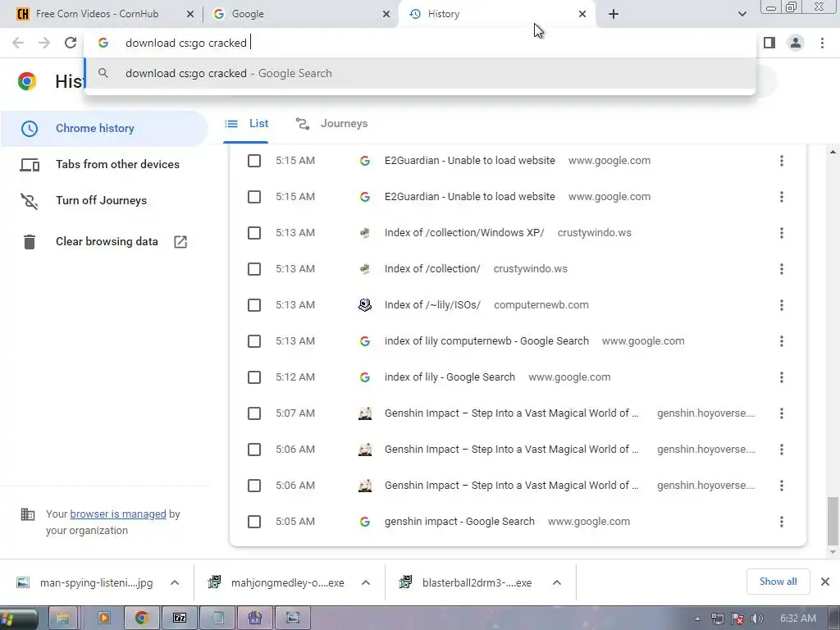This screenshot has height=630, width=840.
Task: Open Windows Explorer from taskbar
Action: pos(62,619)
